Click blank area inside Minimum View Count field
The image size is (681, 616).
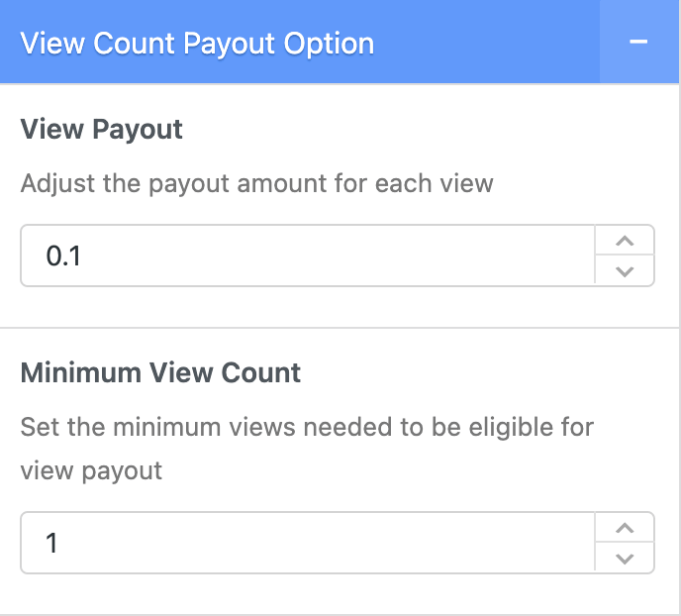point(346,543)
